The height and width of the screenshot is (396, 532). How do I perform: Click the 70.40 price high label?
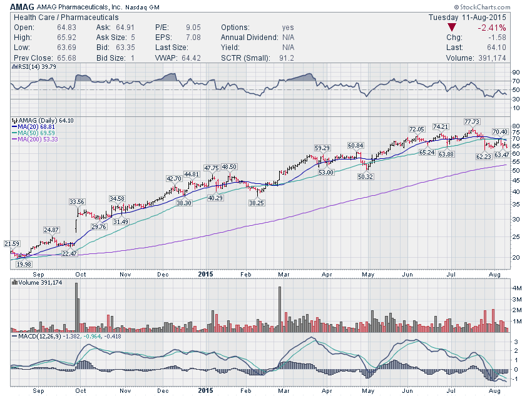point(500,131)
